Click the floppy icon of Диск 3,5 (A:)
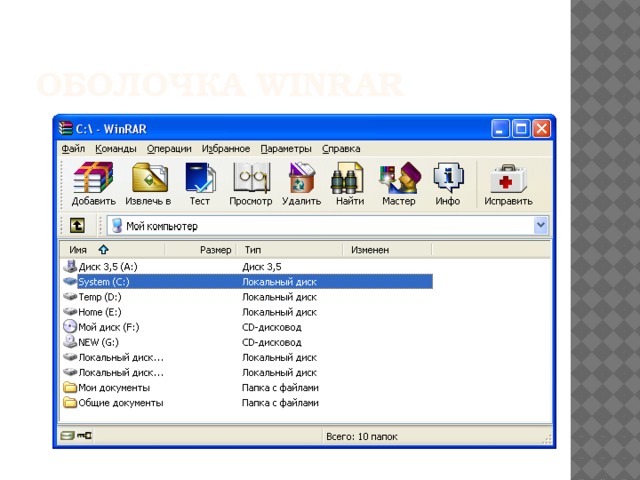This screenshot has height=480, width=640. 70,266
